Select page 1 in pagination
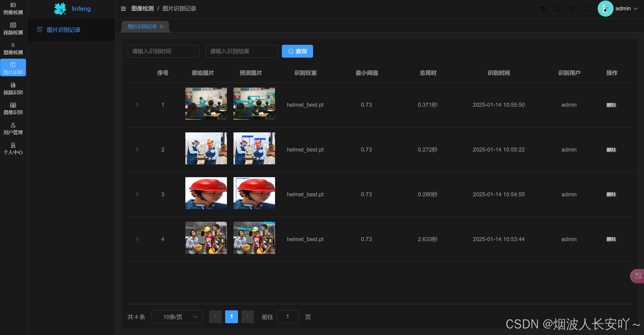The width and height of the screenshot is (644, 335). 231,317
